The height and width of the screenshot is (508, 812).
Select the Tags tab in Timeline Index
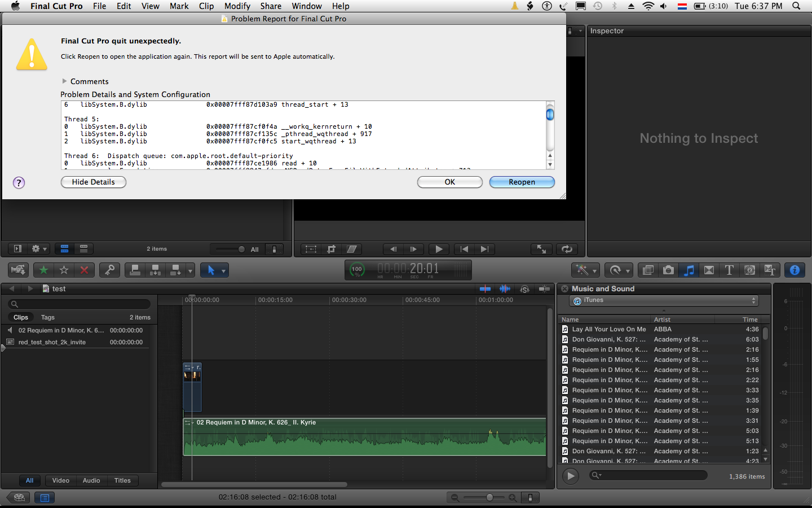[x=48, y=317]
